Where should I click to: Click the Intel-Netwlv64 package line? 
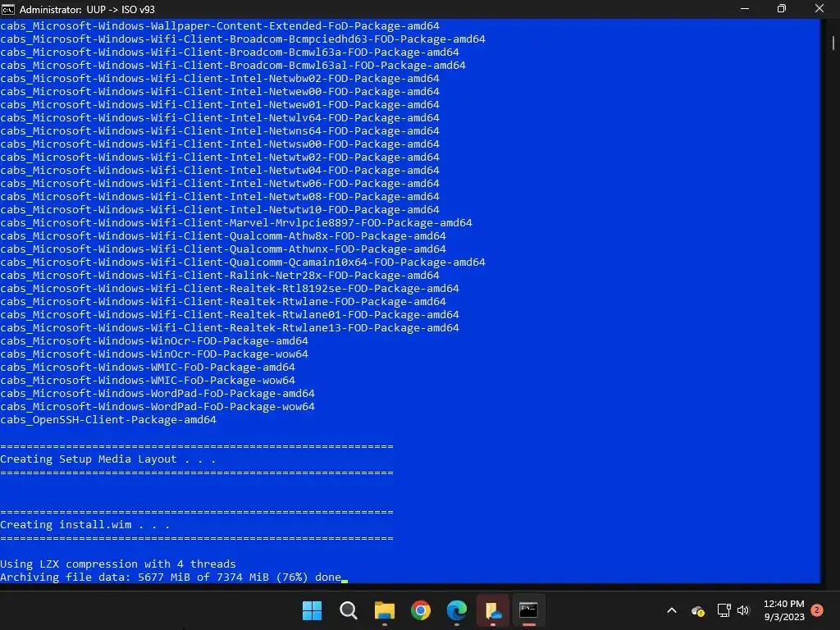[220, 118]
